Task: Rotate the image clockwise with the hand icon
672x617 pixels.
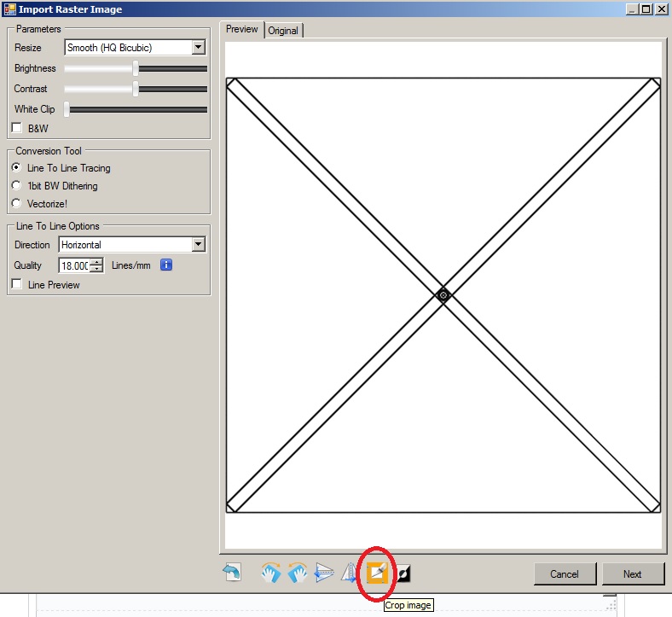Action: [271, 573]
